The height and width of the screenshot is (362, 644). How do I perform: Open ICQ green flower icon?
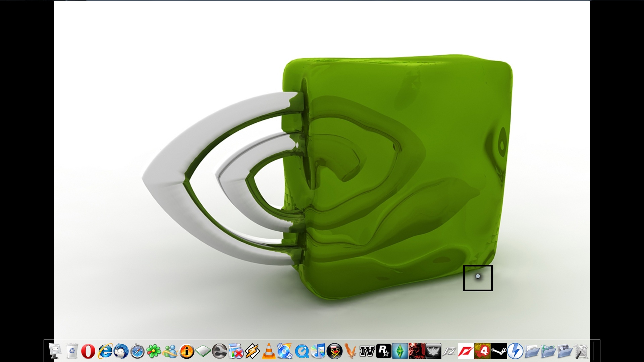tap(154, 351)
